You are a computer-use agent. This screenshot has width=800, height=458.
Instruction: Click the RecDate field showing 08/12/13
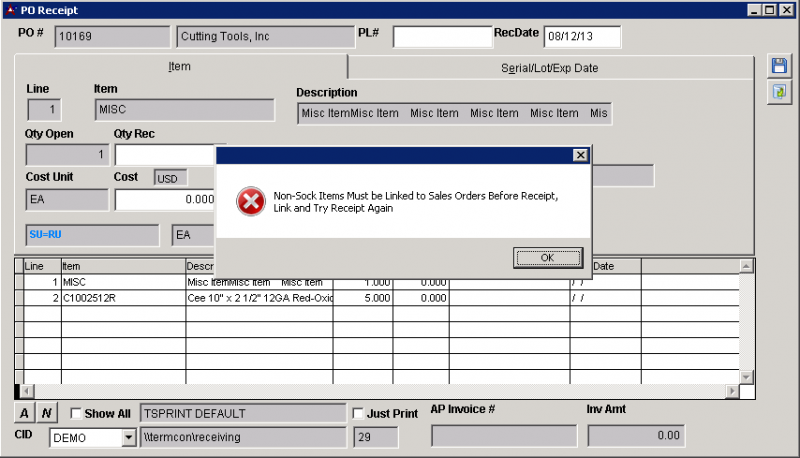tap(582, 37)
